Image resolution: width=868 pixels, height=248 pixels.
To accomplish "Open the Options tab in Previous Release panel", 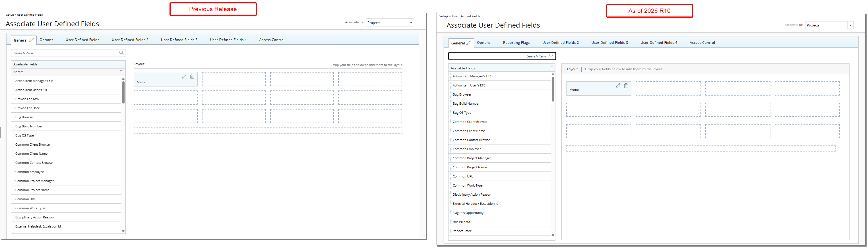I will coord(46,40).
